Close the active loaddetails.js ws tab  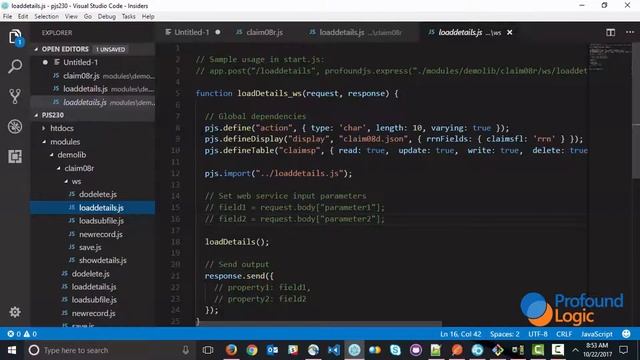(509, 32)
